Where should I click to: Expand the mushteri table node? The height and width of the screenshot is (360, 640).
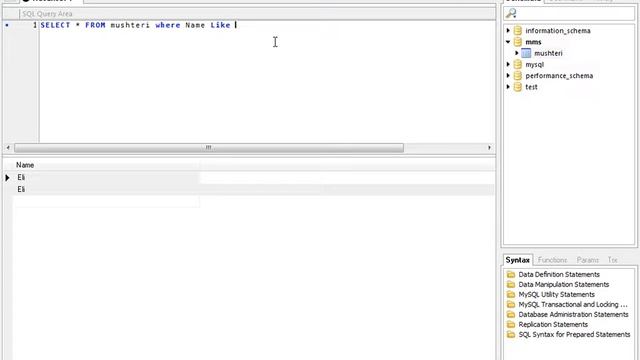(517, 53)
